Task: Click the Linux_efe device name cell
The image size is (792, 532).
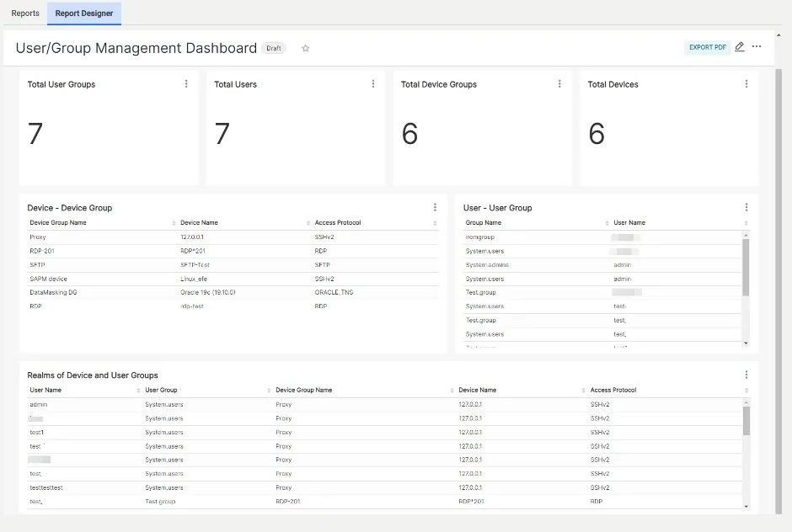Action: pyautogui.click(x=194, y=279)
